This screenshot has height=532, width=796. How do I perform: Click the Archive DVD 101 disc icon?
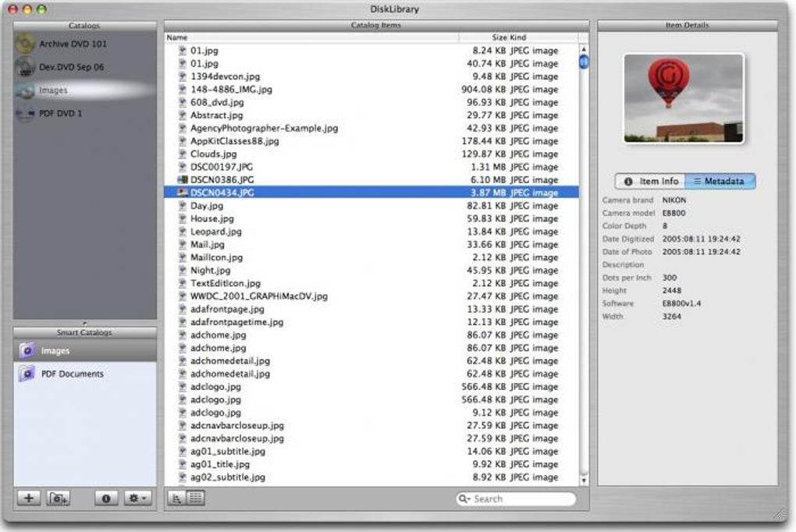click(25, 44)
